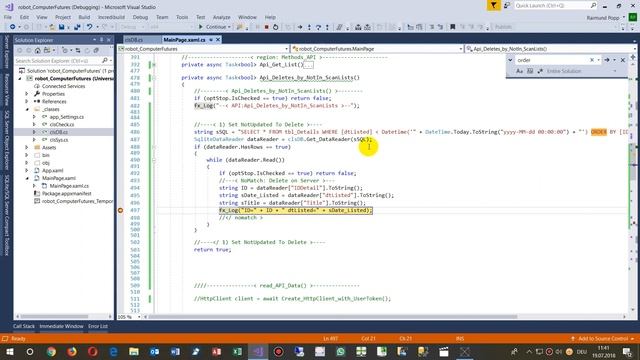Viewport: 640px width, 360px height.
Task: Close the MainPage.xaml.cs tab
Action: click(218, 40)
